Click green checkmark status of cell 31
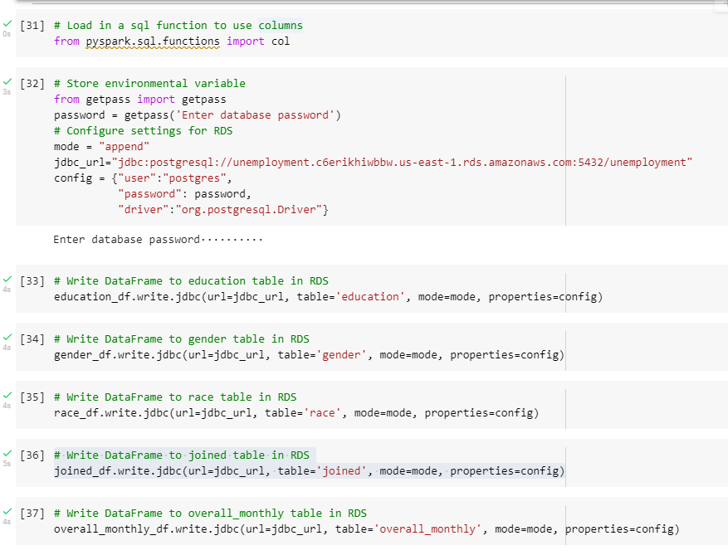 click(x=7, y=24)
